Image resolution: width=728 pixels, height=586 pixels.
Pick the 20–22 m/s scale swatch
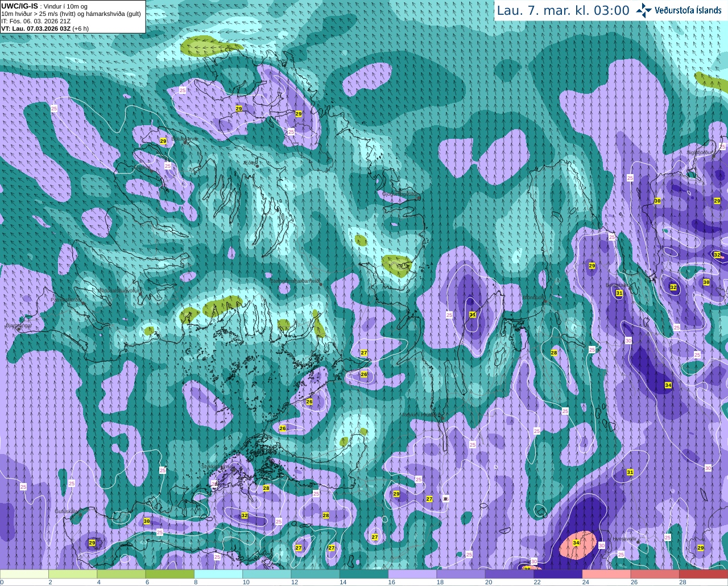[x=510, y=574]
